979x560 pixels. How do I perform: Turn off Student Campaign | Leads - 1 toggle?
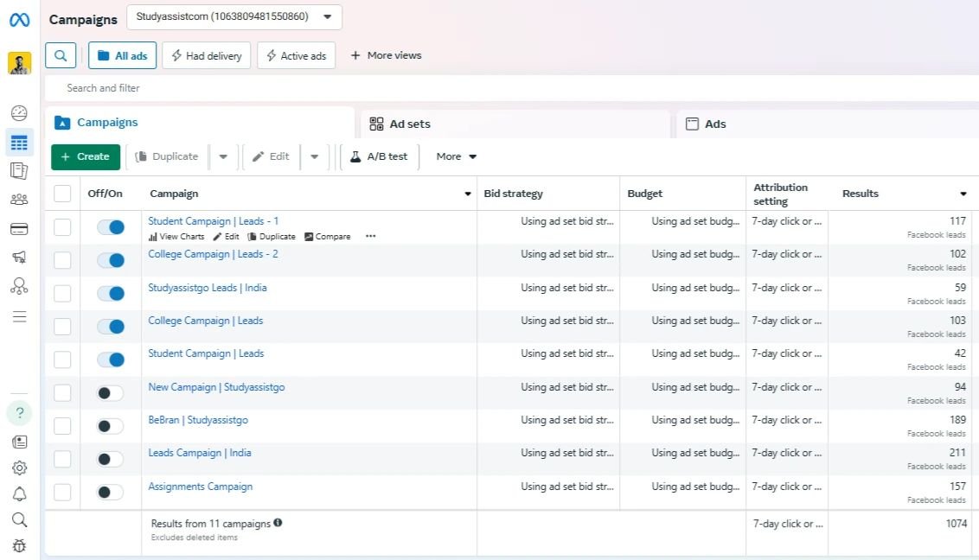click(111, 227)
